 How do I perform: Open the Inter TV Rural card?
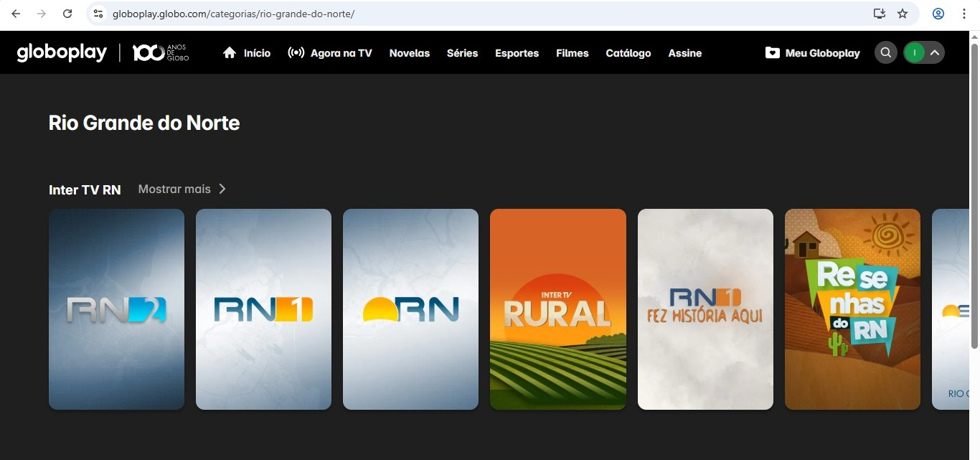(x=558, y=309)
